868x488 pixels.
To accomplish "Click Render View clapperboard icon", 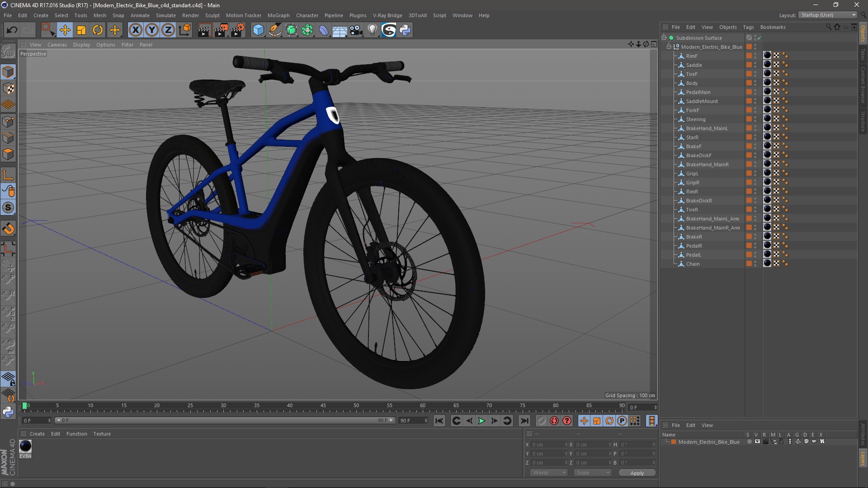I will pos(204,30).
